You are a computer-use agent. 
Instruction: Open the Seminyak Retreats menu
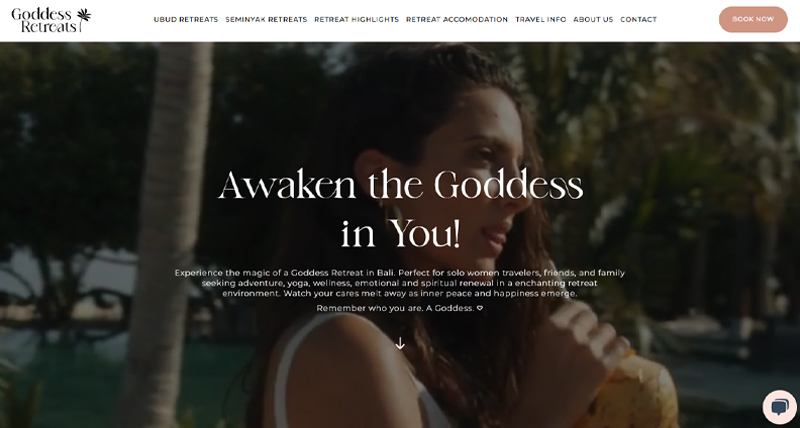pos(266,19)
